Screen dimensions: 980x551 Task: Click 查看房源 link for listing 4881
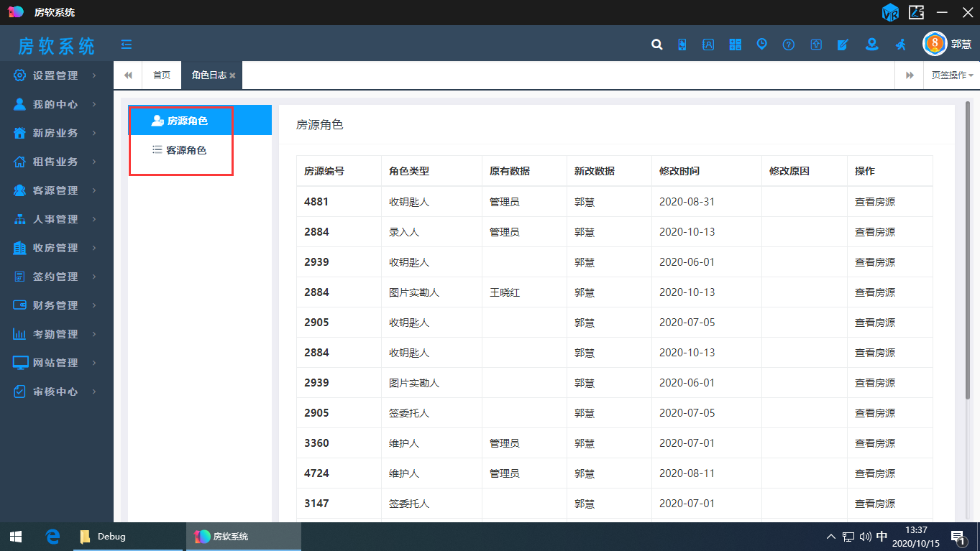click(x=874, y=202)
